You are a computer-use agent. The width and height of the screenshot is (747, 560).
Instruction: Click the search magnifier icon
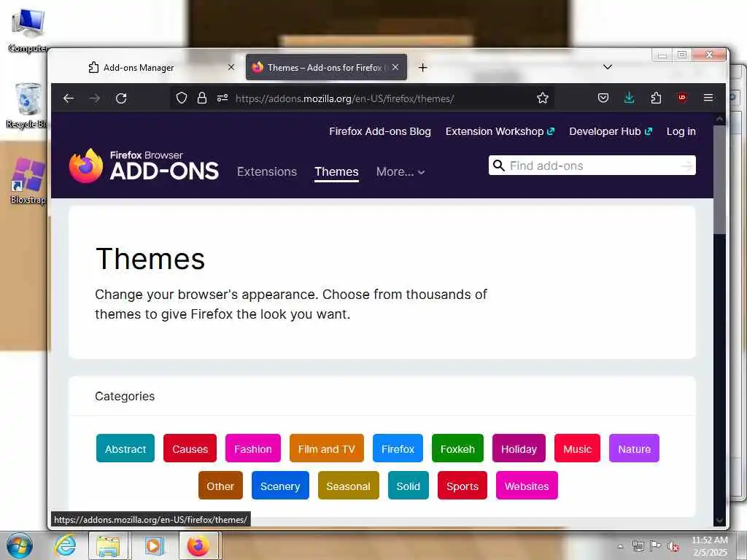click(498, 166)
